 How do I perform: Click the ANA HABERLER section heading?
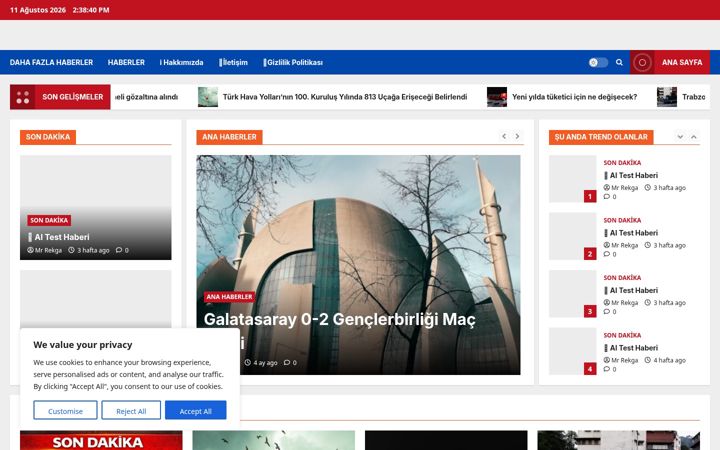[x=229, y=137]
